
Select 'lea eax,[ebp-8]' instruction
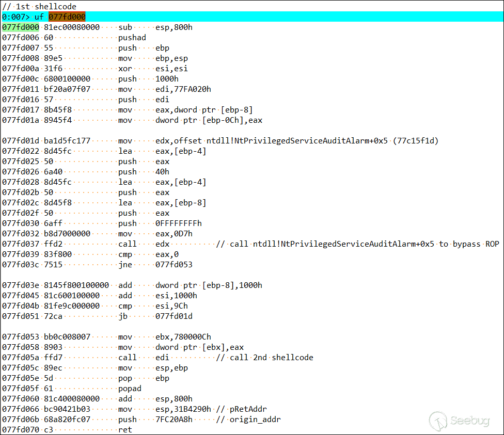coord(162,203)
